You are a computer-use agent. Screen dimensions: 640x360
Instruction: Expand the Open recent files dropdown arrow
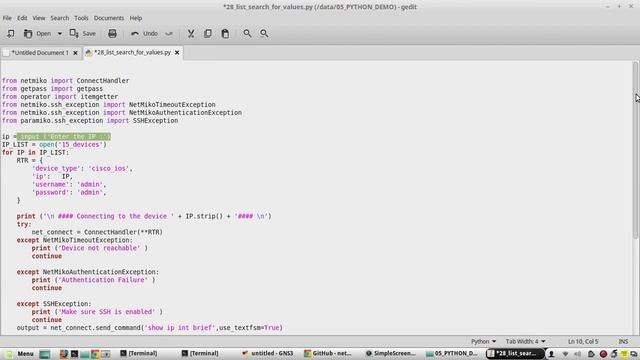pos(60,33)
